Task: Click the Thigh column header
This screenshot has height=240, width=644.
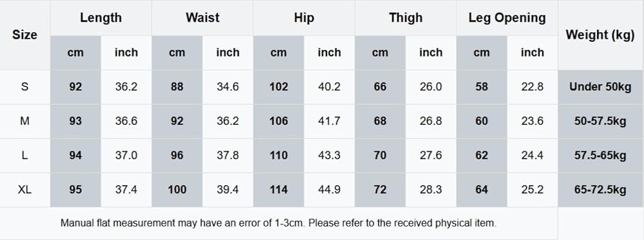Action: pos(405,17)
